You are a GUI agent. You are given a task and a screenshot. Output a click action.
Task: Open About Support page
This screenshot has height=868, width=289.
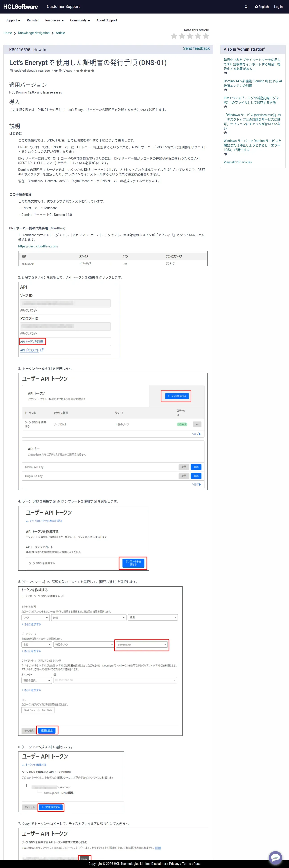point(107,20)
